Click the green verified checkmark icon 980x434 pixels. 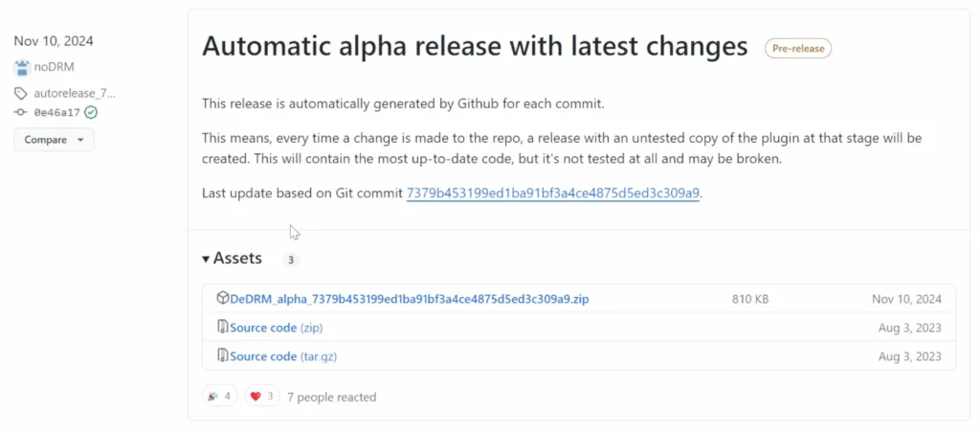(91, 112)
